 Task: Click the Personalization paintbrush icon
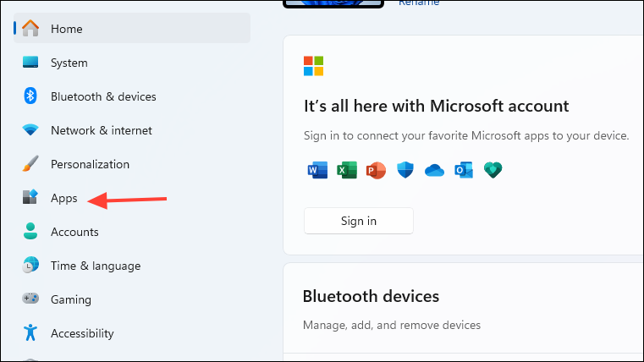[30, 164]
